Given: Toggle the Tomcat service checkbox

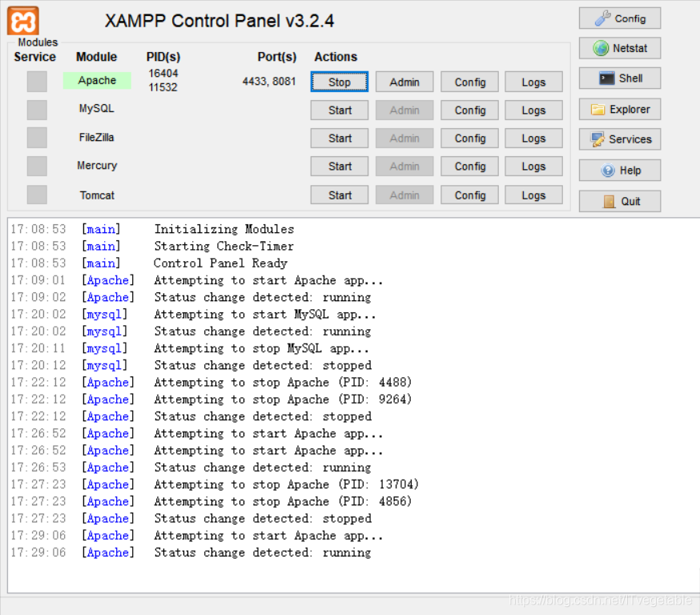Looking at the screenshot, I should pos(37,195).
